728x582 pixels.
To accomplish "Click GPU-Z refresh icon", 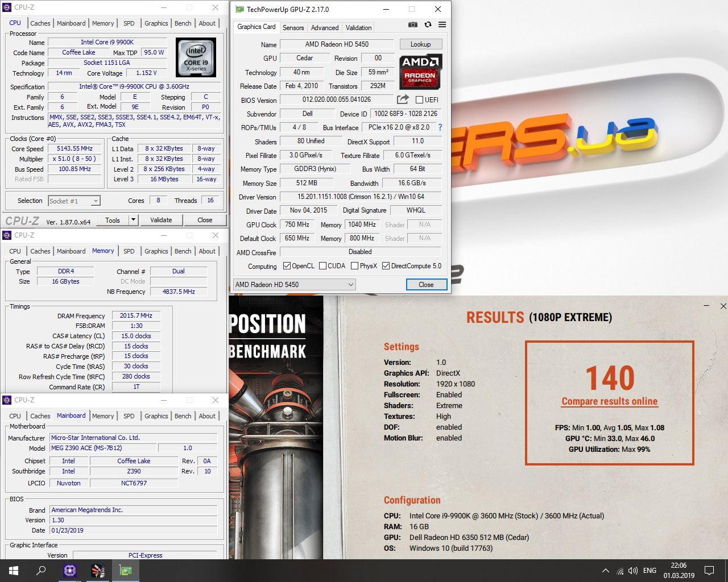I will (428, 24).
